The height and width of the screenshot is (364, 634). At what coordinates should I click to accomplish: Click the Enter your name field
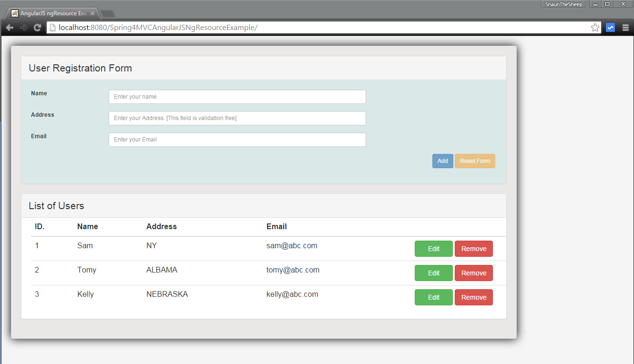[237, 96]
